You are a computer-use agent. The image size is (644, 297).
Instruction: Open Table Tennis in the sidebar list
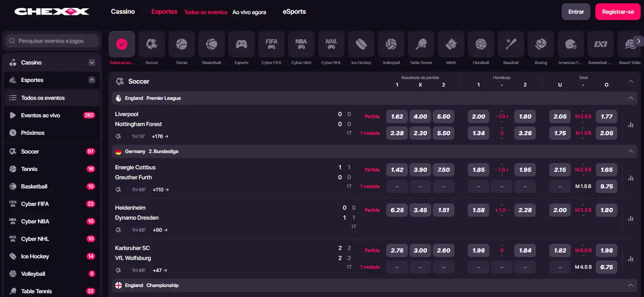(52, 291)
